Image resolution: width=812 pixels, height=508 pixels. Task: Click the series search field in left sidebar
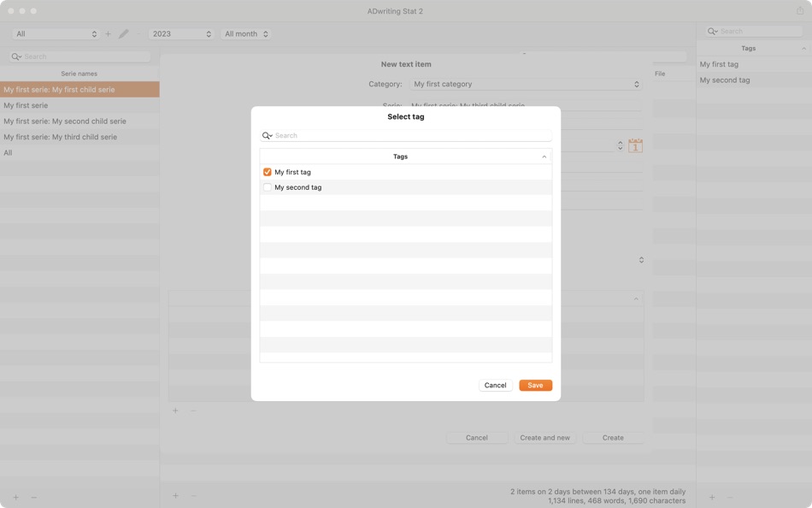(79, 56)
